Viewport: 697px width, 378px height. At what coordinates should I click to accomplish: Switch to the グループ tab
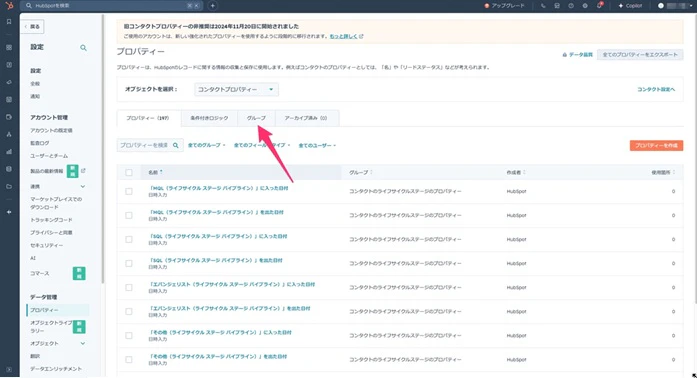coord(256,118)
